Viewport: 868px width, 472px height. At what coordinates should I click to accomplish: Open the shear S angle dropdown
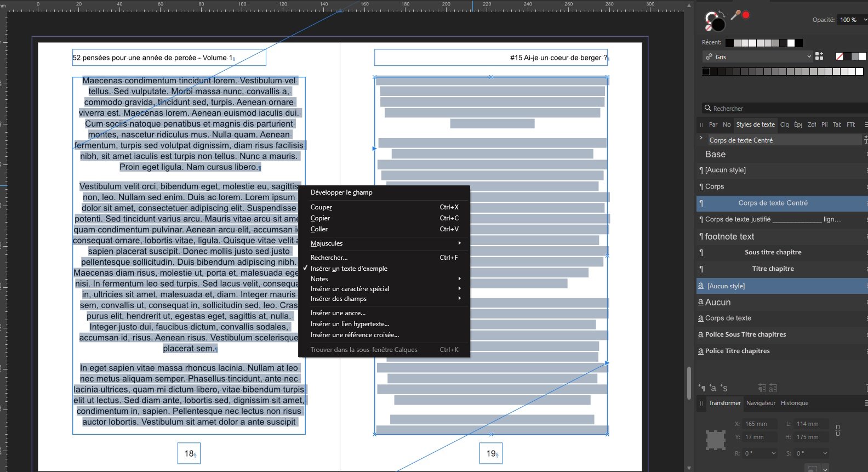pos(825,453)
